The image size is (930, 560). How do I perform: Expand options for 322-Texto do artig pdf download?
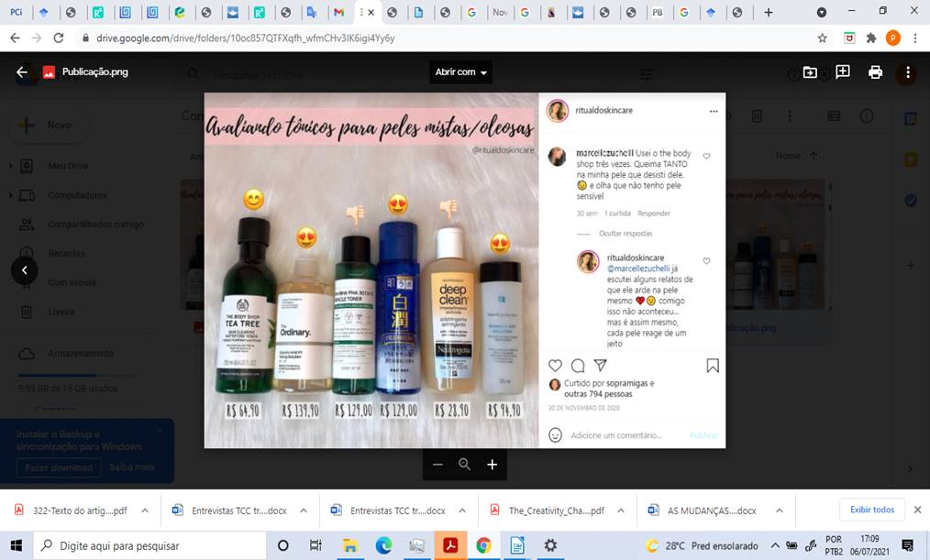click(144, 511)
